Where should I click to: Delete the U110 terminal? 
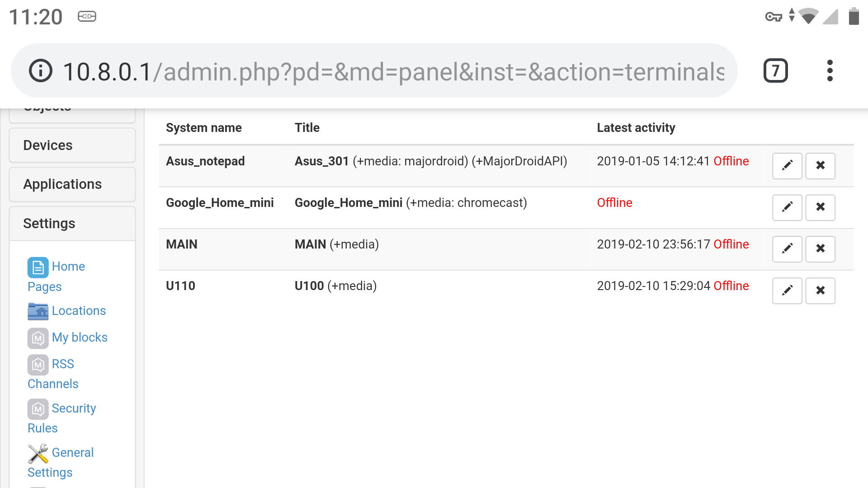(820, 291)
